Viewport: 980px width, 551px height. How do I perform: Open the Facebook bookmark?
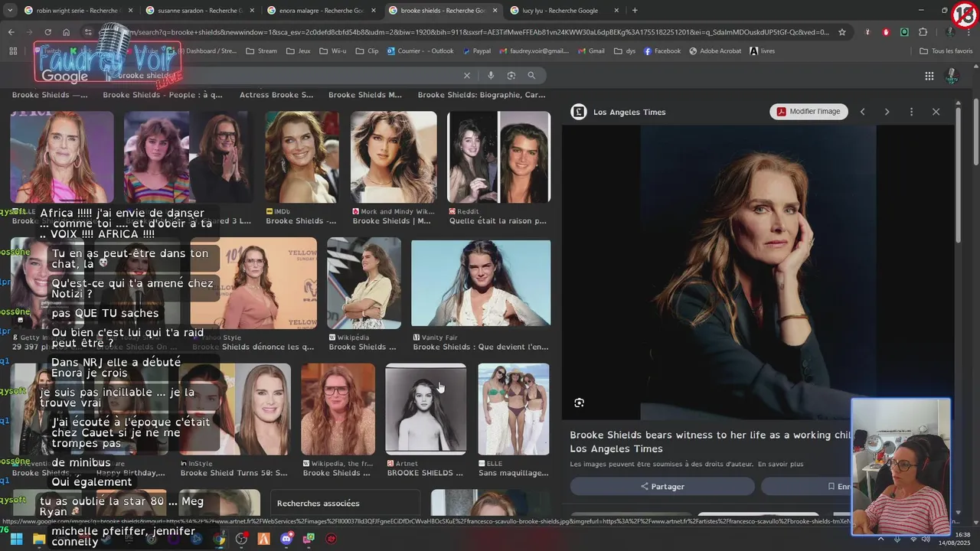click(x=661, y=51)
